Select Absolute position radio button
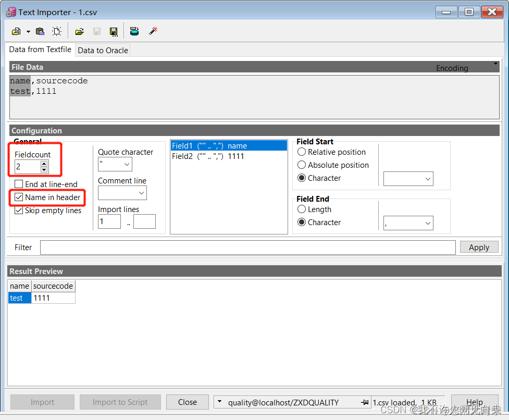The width and height of the screenshot is (509, 420). click(x=302, y=165)
